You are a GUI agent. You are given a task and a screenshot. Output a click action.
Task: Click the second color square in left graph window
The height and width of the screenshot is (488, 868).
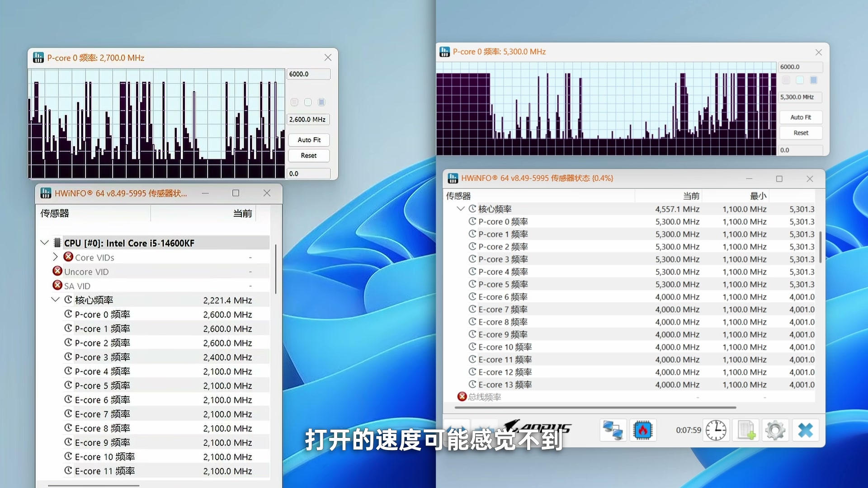308,102
